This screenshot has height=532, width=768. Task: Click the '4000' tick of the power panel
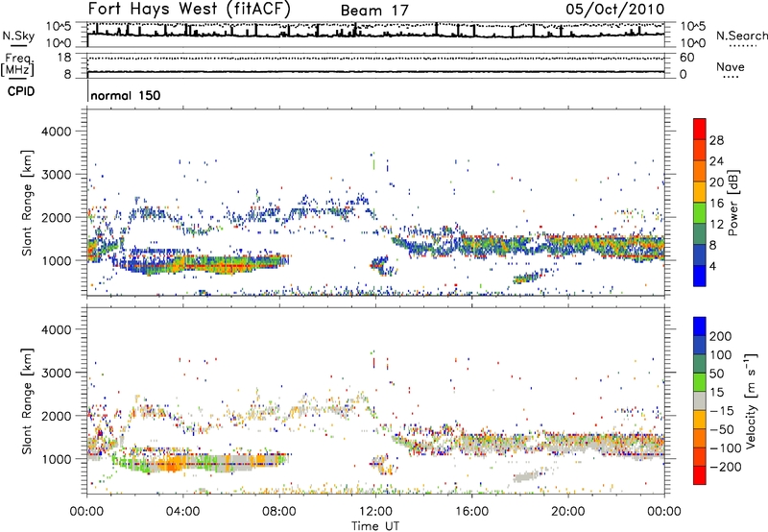click(56, 132)
